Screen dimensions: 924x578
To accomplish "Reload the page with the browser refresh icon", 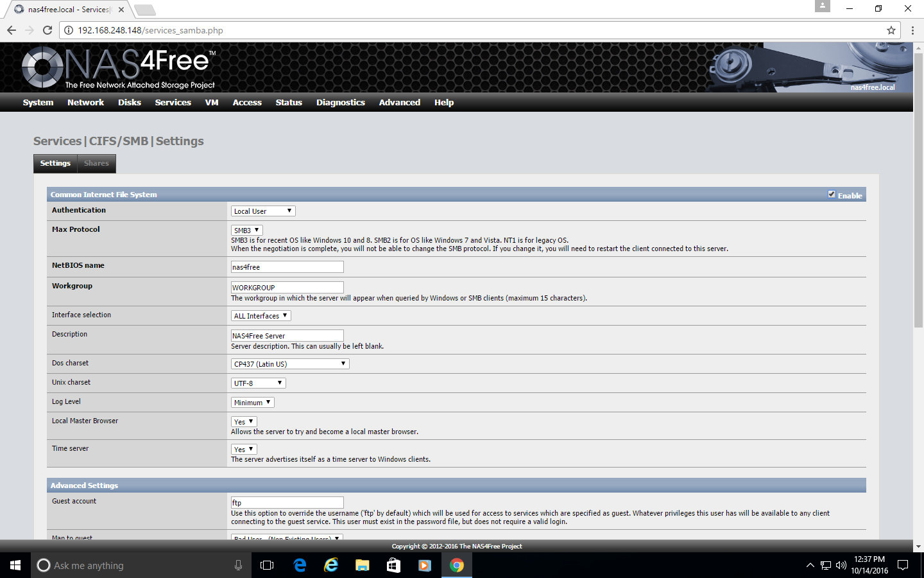I will coord(47,30).
